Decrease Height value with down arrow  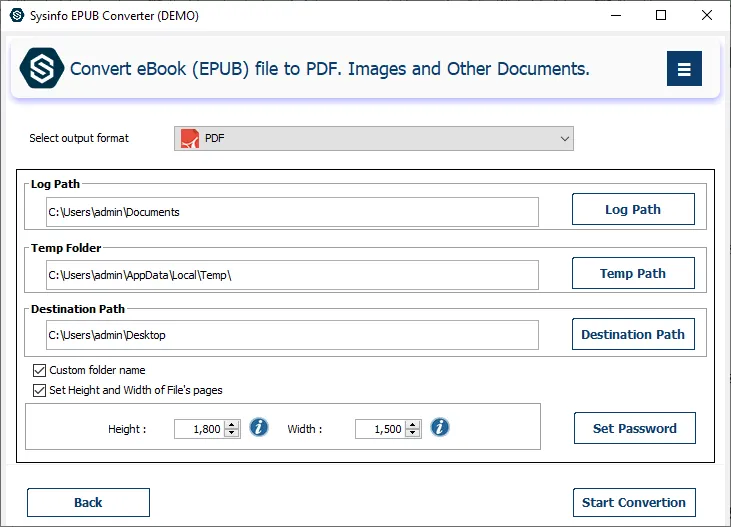232,433
